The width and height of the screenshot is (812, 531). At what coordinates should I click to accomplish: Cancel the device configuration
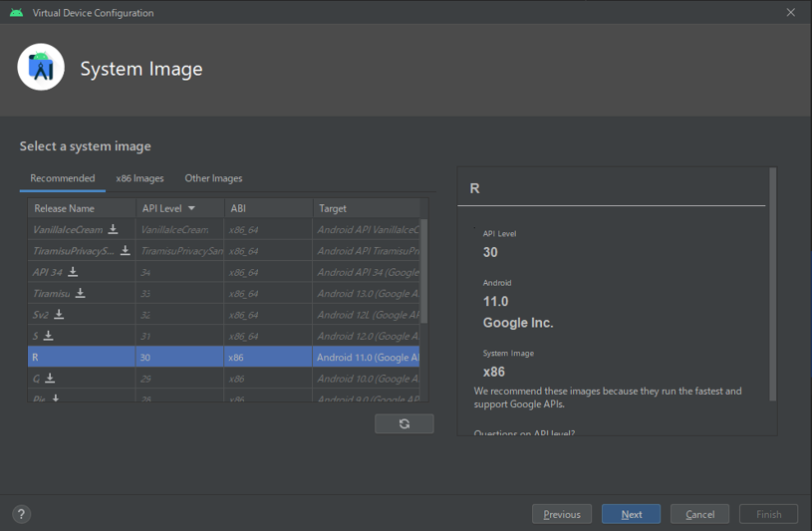coord(700,514)
